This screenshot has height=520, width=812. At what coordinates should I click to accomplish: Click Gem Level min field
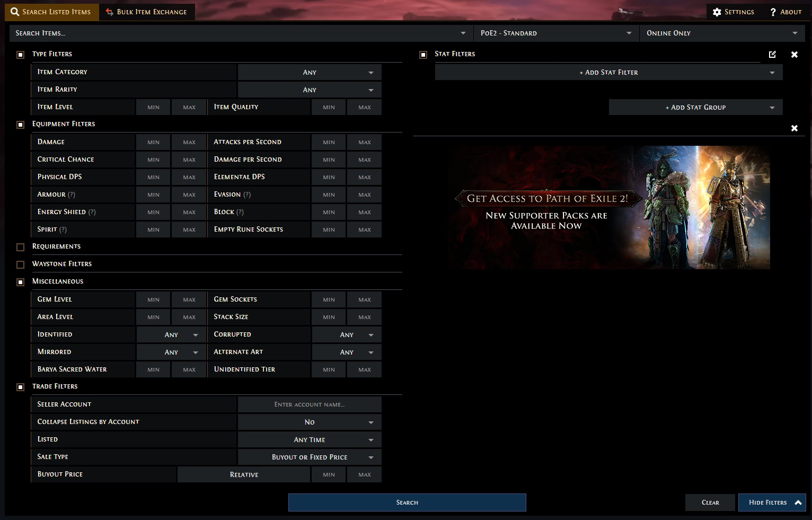(153, 299)
